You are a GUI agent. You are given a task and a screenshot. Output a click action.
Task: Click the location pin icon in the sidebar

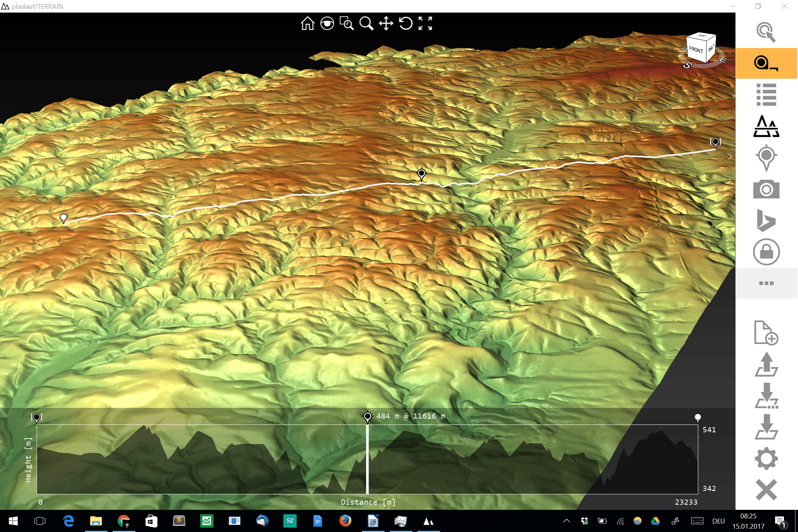click(766, 158)
